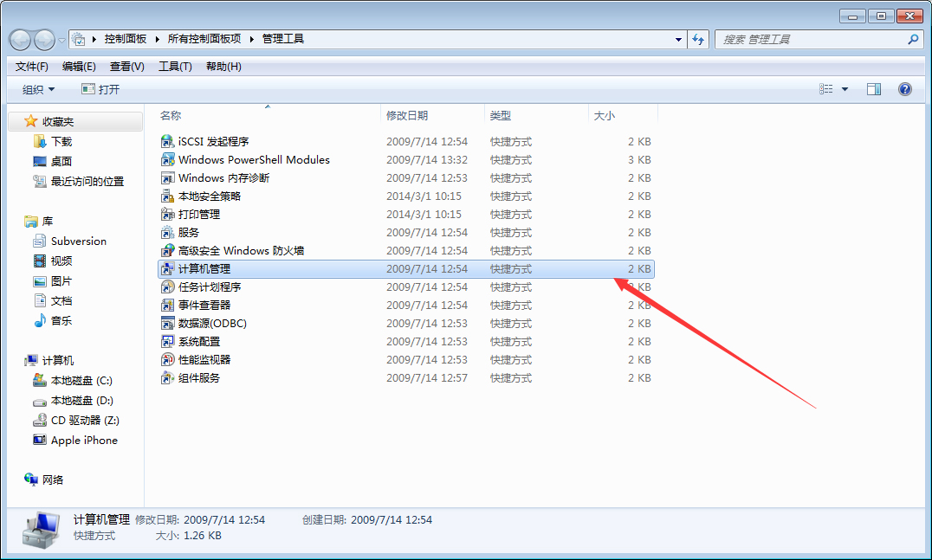Open the 文件(F) menu
The height and width of the screenshot is (560, 932).
(x=31, y=66)
